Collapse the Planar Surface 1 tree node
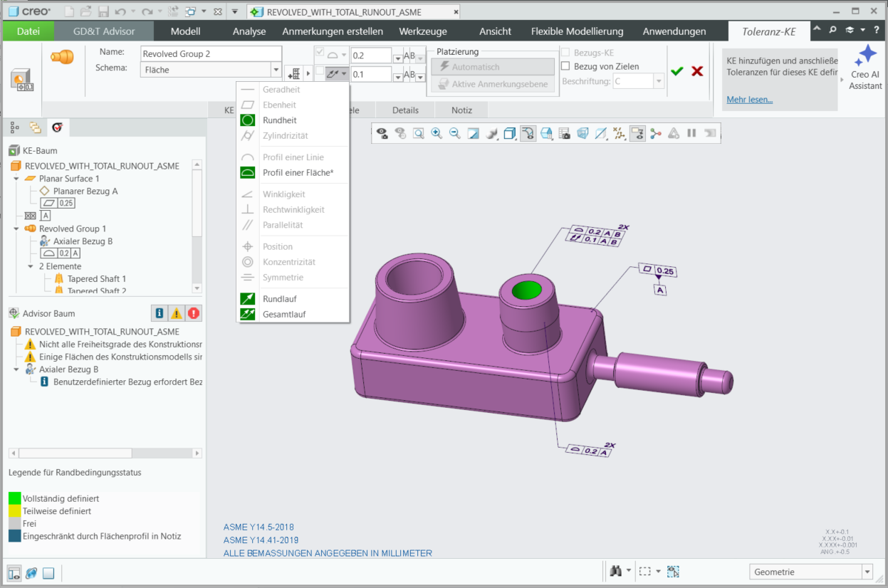This screenshot has width=888, height=588. [x=16, y=179]
